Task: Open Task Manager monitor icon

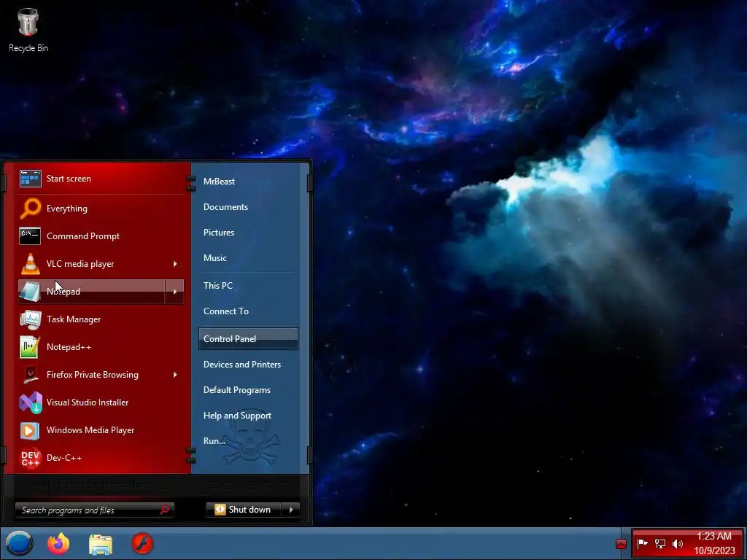Action: (30, 319)
